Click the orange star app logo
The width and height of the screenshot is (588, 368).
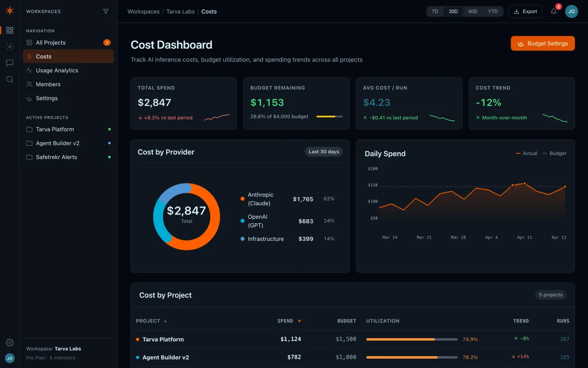(10, 11)
